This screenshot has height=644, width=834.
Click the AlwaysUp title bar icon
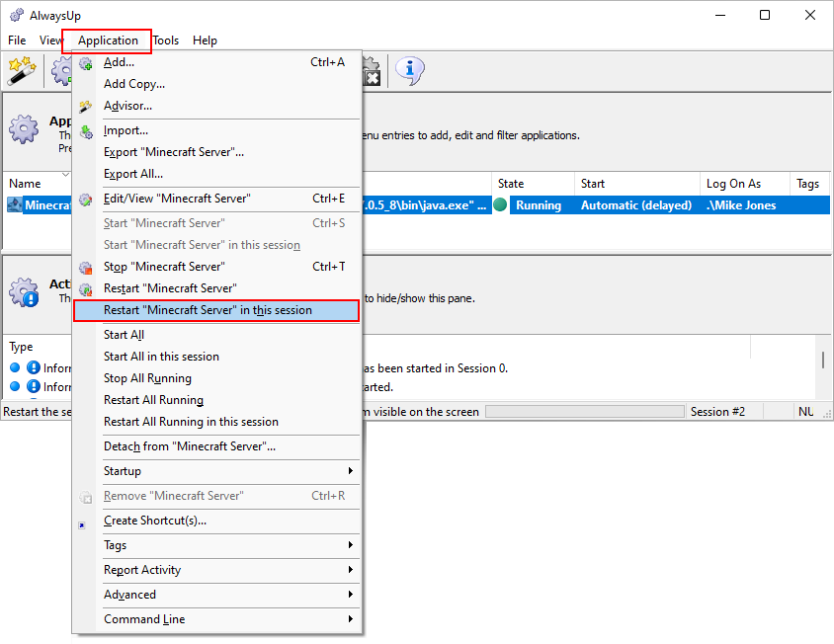[17, 15]
